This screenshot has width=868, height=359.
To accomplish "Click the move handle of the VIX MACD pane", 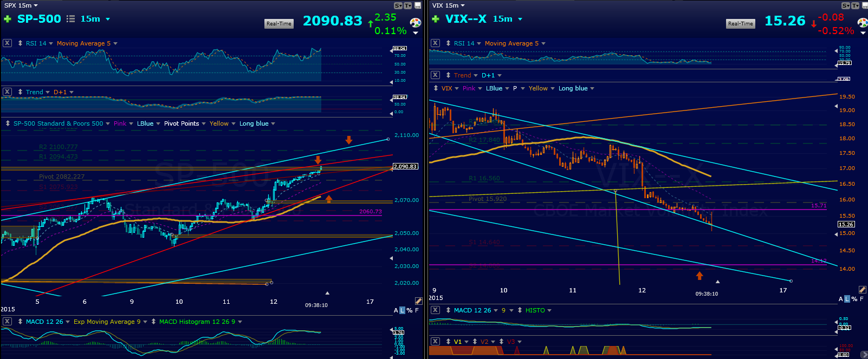I will pyautogui.click(x=448, y=310).
